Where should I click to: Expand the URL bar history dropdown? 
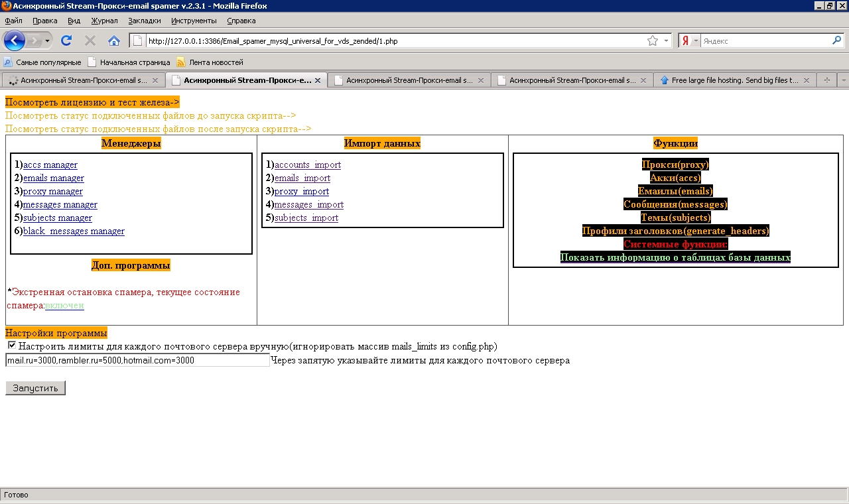pyautogui.click(x=667, y=40)
